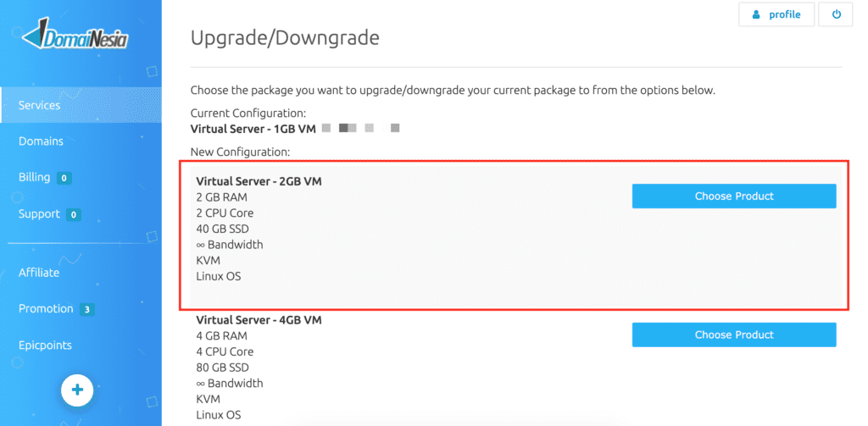Choose Product for 4GB VM

[x=734, y=335]
